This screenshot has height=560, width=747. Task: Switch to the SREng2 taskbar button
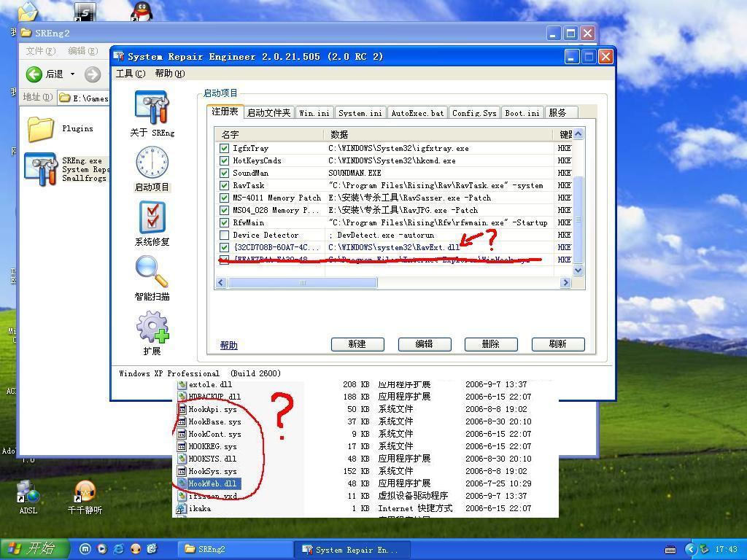[x=236, y=550]
